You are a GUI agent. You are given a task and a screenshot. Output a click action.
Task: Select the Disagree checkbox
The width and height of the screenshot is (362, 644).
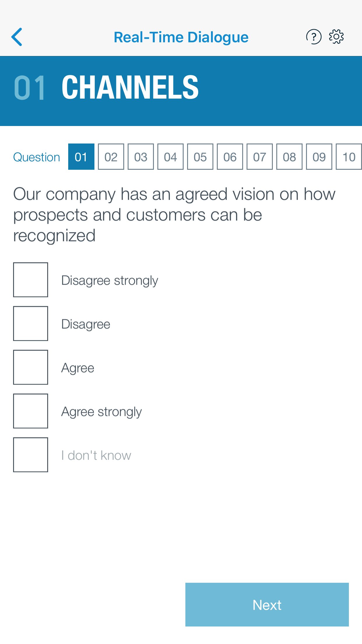coord(31,323)
